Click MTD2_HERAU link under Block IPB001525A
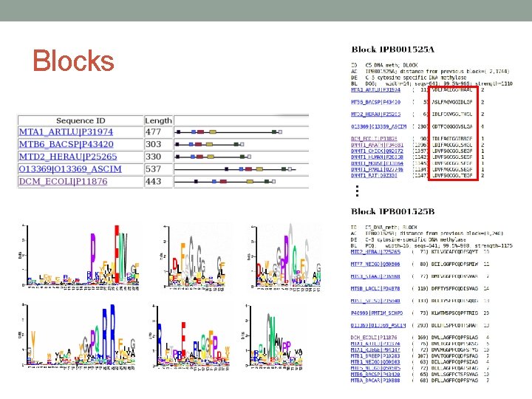 (375, 115)
